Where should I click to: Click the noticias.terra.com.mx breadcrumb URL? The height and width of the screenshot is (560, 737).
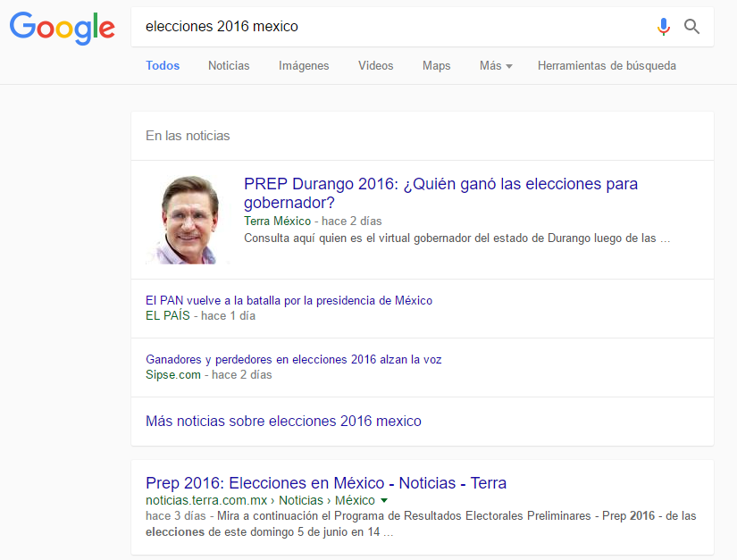pos(260,500)
